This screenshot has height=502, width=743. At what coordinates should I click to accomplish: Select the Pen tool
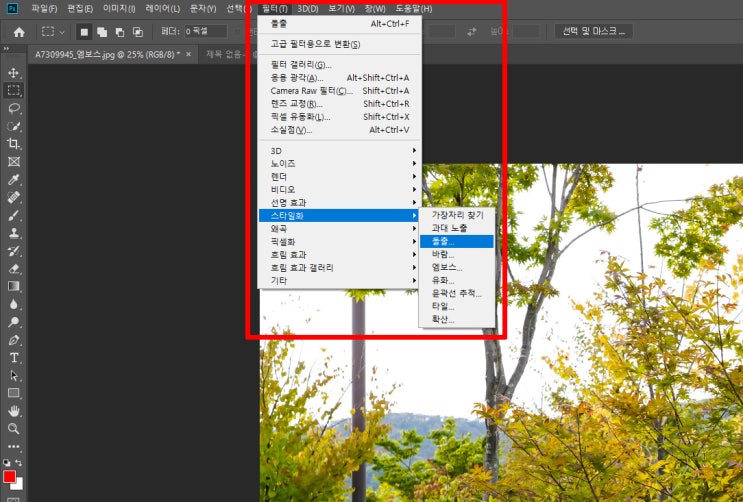tap(13, 340)
